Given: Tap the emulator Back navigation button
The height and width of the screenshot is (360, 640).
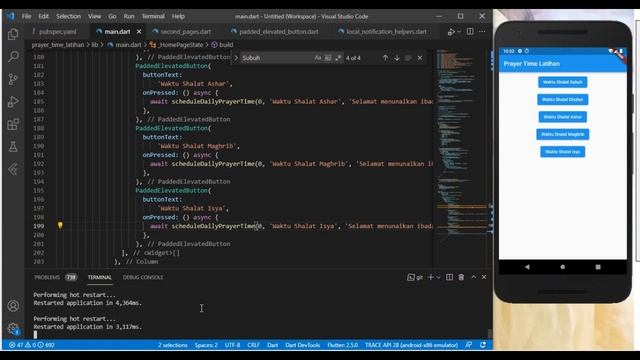Looking at the screenshot, I should pyautogui.click(x=527, y=267).
